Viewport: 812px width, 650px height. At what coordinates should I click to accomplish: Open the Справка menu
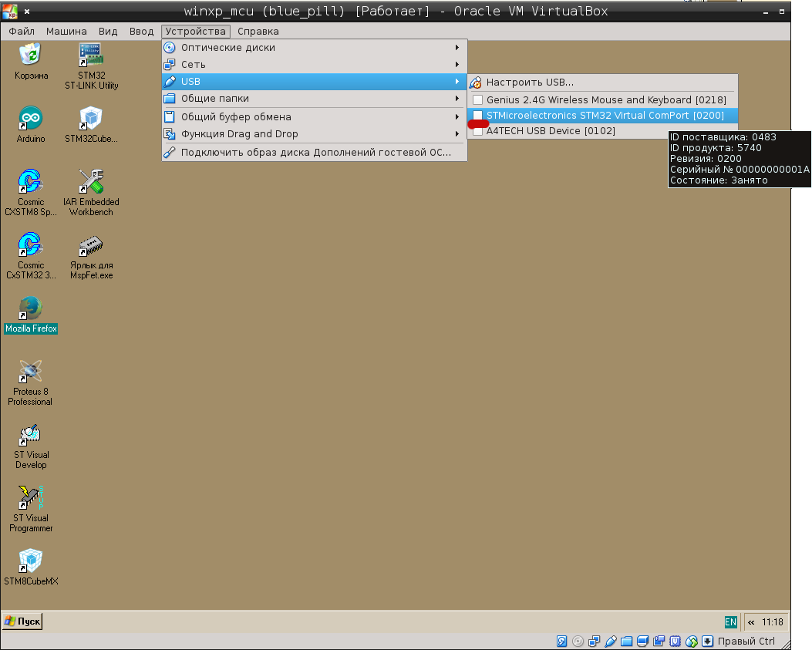[x=258, y=32]
